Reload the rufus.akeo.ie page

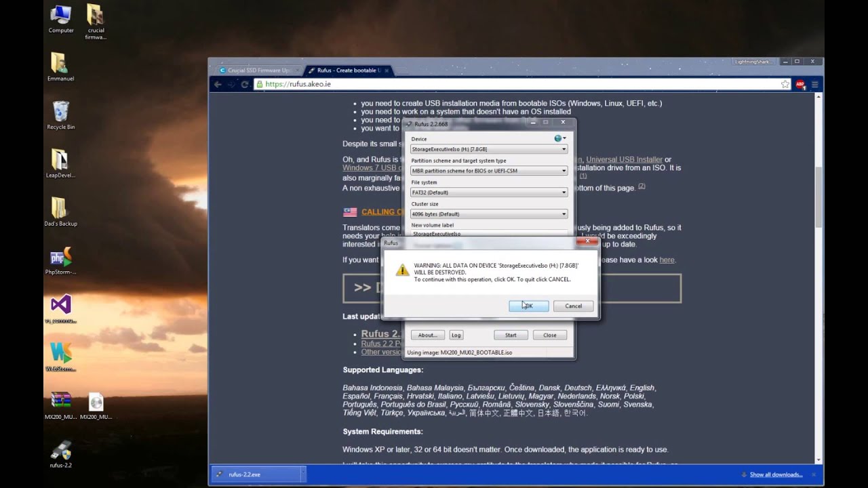click(x=245, y=85)
